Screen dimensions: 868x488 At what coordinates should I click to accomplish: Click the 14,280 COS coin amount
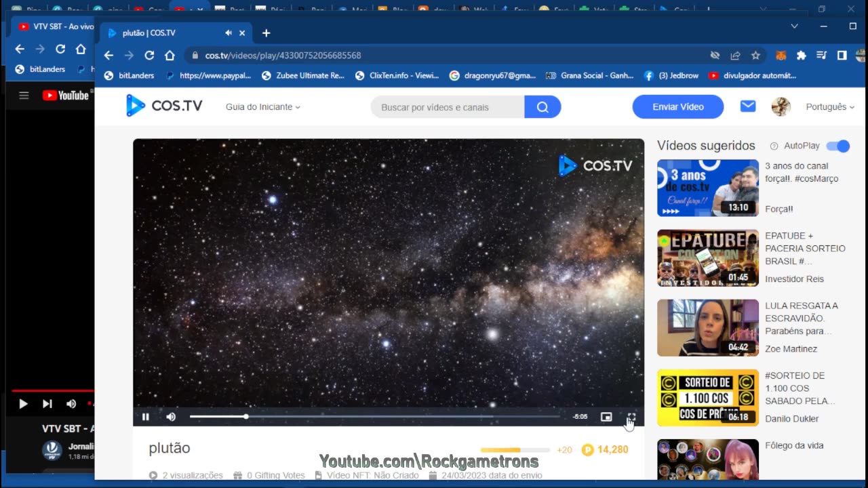click(x=613, y=449)
